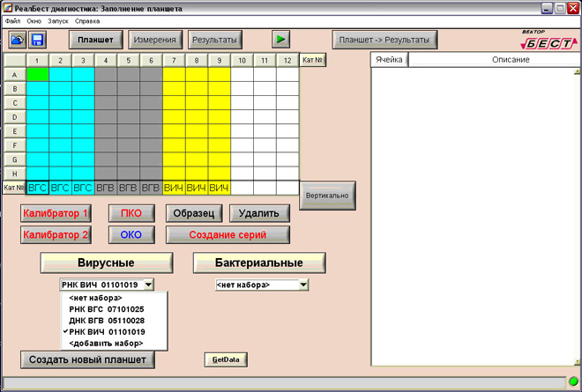Click column header 12 of the plate
The image size is (582, 392).
coord(287,61)
